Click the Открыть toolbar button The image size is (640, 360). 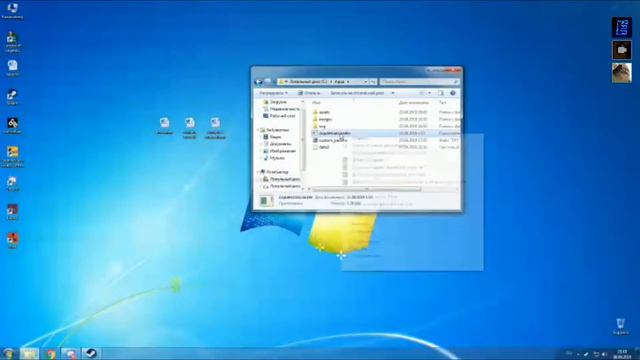tap(309, 93)
